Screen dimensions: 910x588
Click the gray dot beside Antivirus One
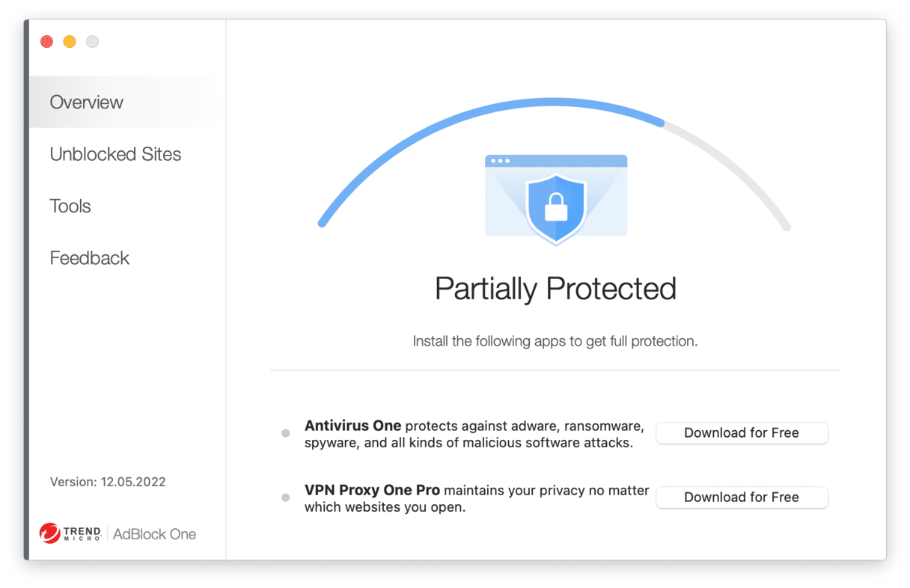(x=285, y=433)
